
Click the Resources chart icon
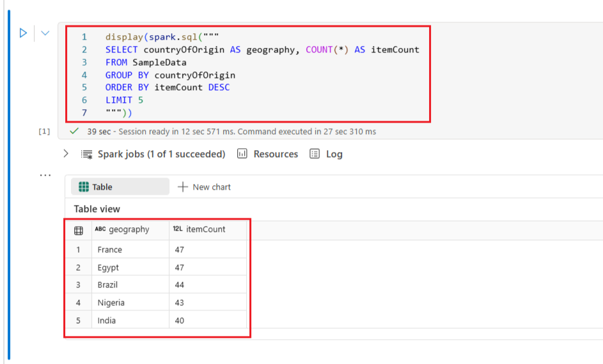coord(242,154)
